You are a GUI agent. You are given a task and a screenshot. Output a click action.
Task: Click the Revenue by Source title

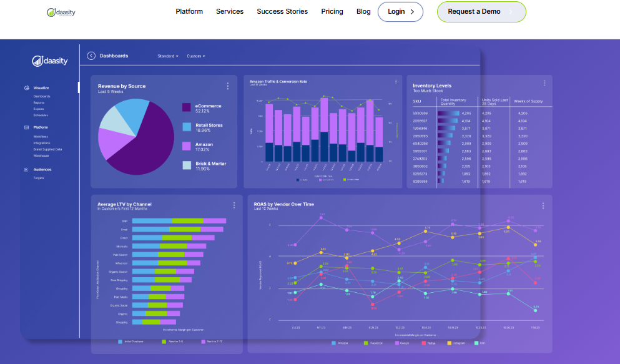click(122, 86)
